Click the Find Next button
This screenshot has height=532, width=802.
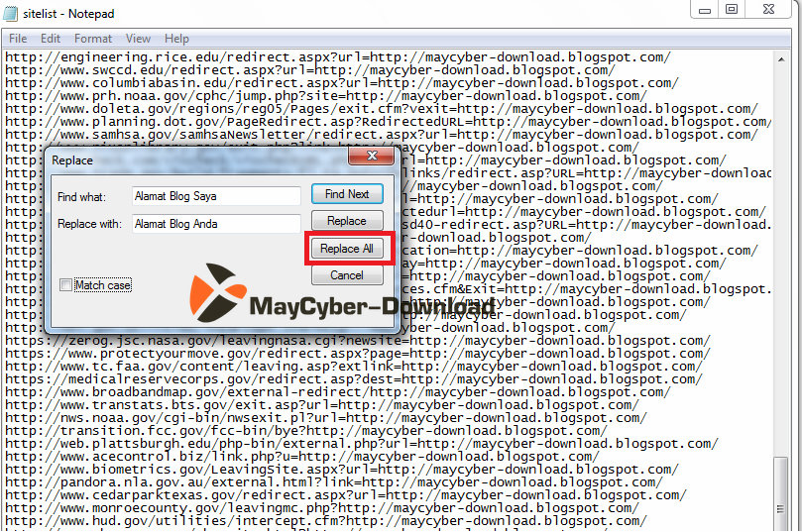(347, 194)
